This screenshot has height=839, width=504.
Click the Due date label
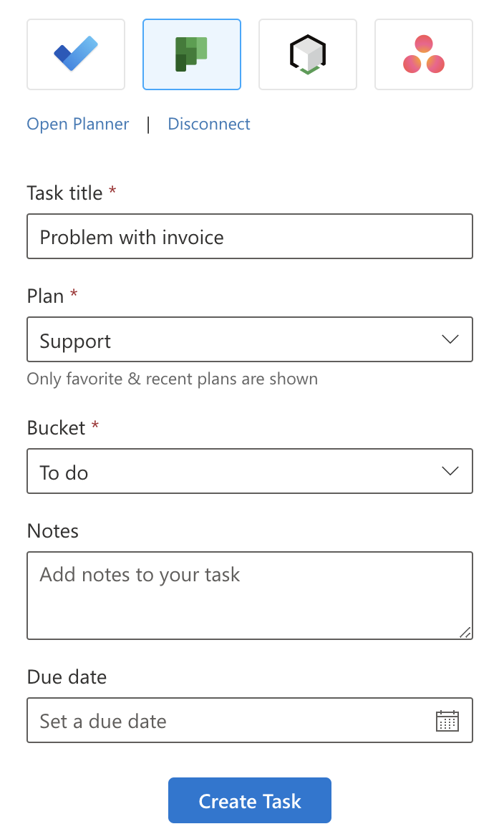click(x=67, y=676)
